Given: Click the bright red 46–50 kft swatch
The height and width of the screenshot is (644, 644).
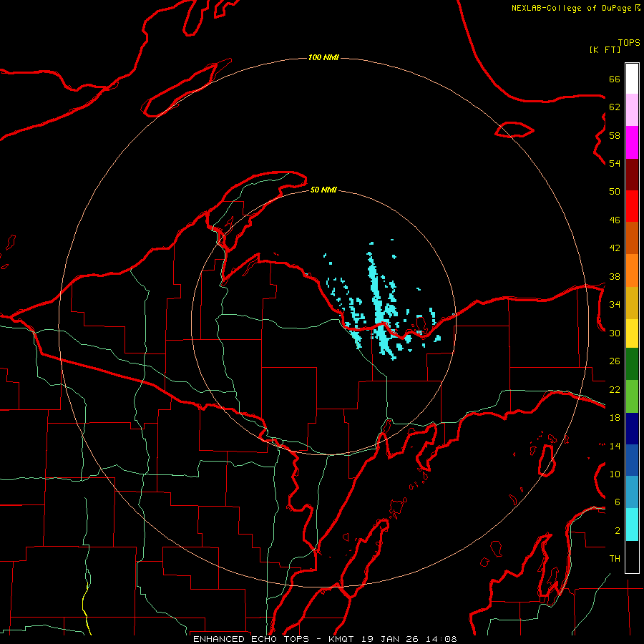Looking at the screenshot, I should point(632,207).
